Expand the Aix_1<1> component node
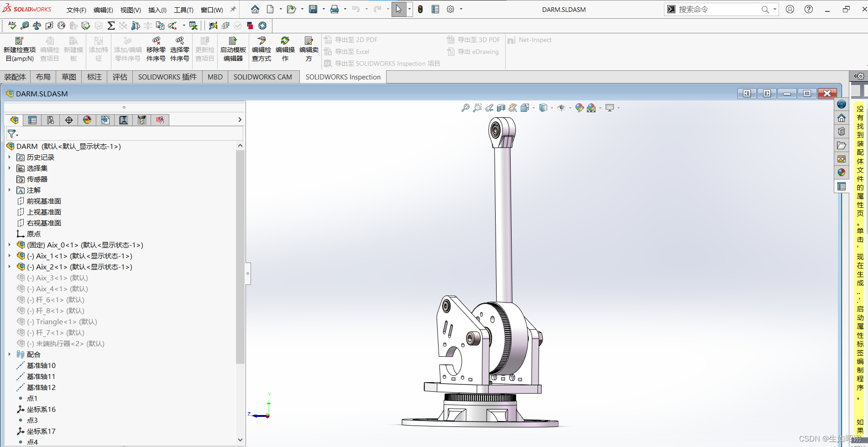The height and width of the screenshot is (447, 868). (10, 256)
